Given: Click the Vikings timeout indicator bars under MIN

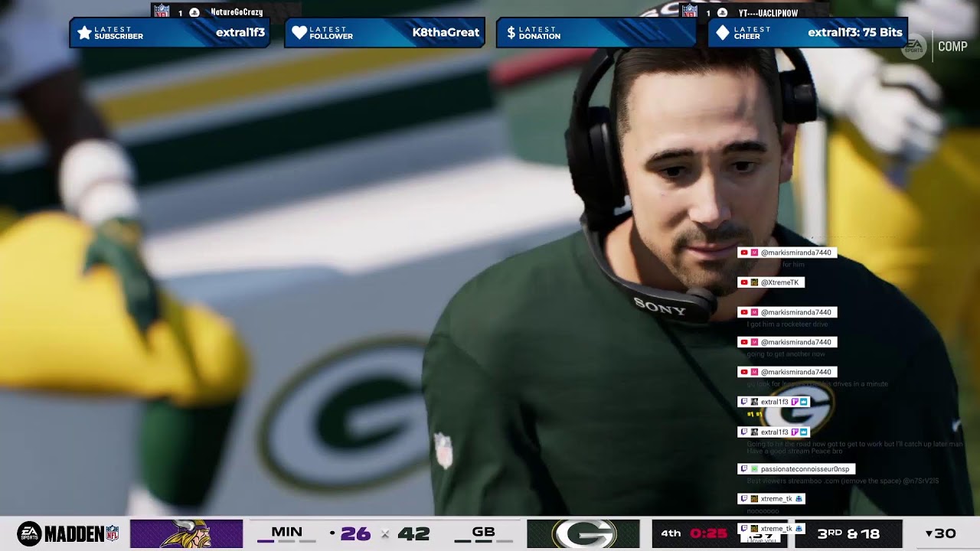Looking at the screenshot, I should click(x=286, y=541).
